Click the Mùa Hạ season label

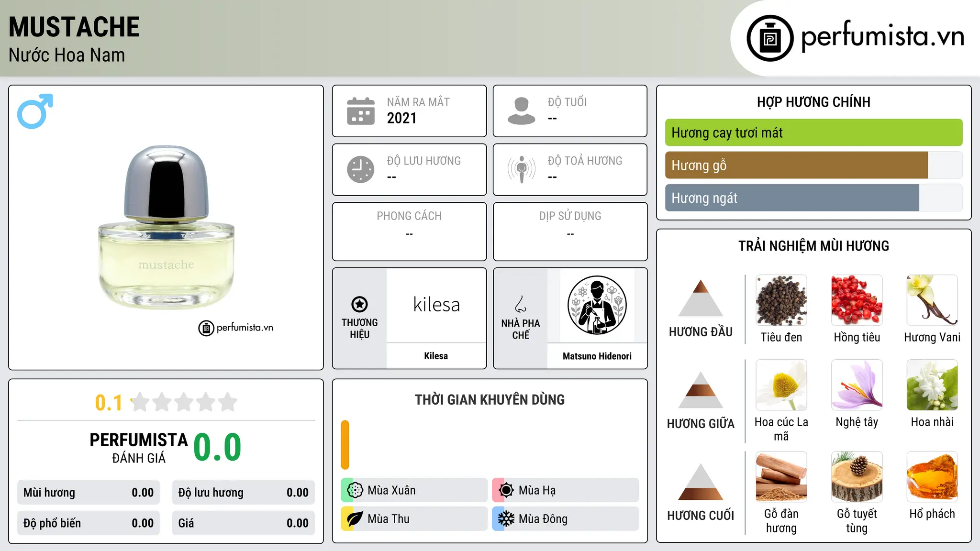537,490
